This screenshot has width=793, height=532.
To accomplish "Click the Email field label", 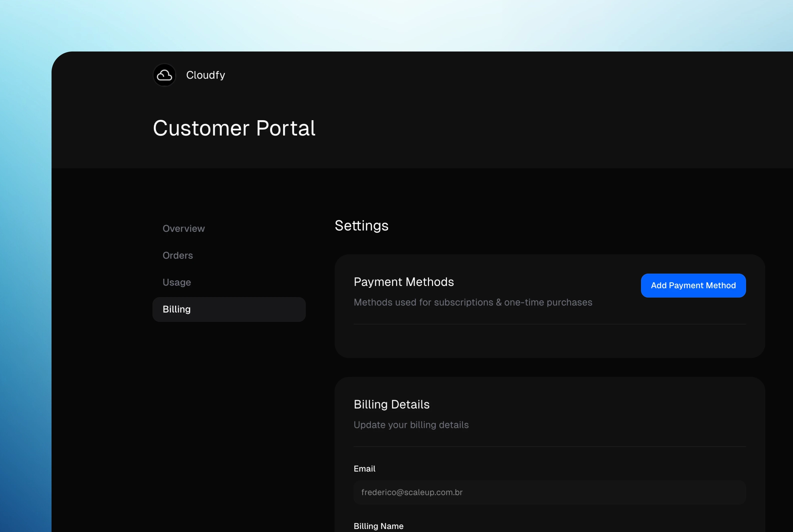I will 364,468.
